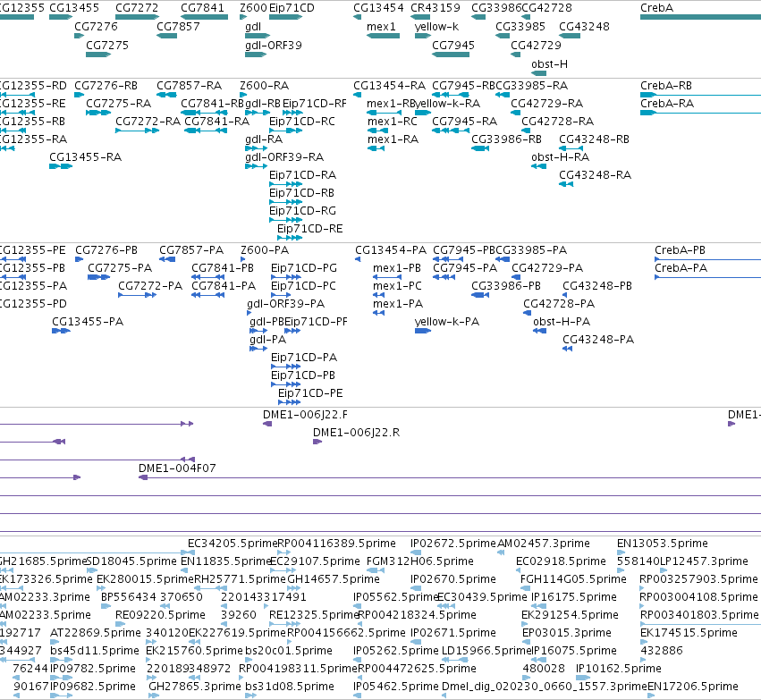The height and width of the screenshot is (700, 761).
Task: Click transcript CG13454-RA
Action: pos(389,86)
